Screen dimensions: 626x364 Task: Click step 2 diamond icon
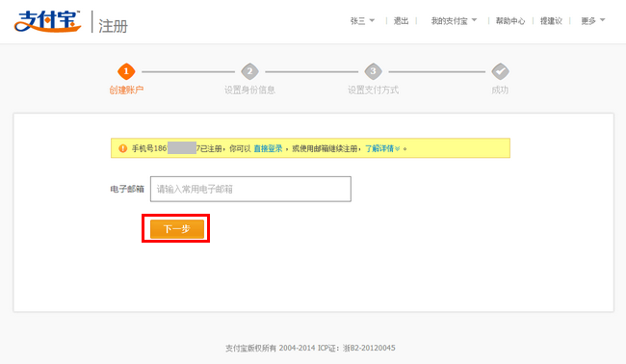(250, 71)
